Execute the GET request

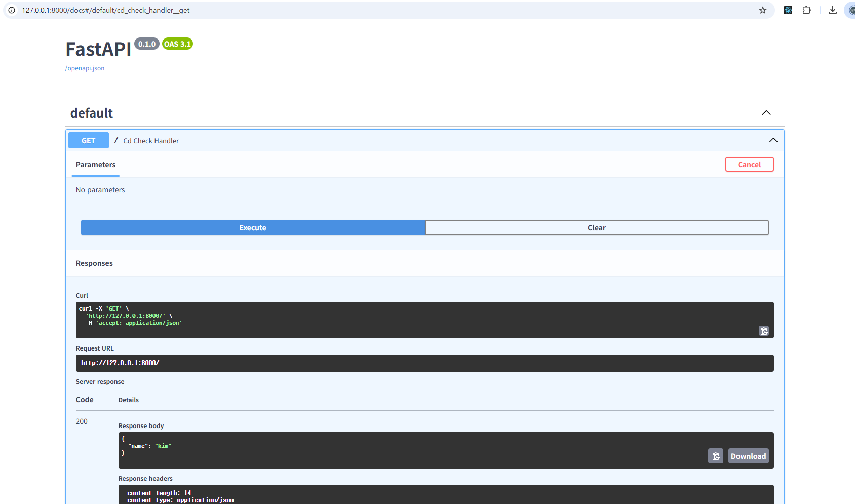click(x=253, y=228)
